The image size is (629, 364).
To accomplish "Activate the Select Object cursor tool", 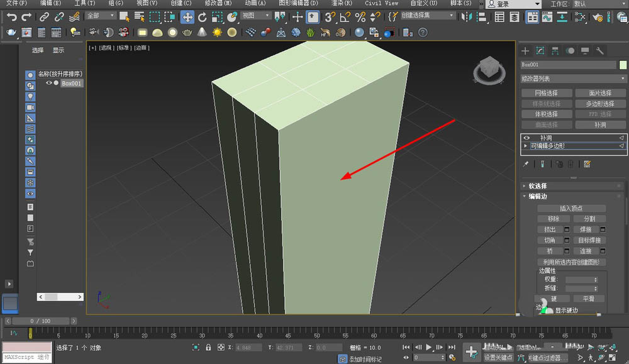I will click(x=125, y=17).
